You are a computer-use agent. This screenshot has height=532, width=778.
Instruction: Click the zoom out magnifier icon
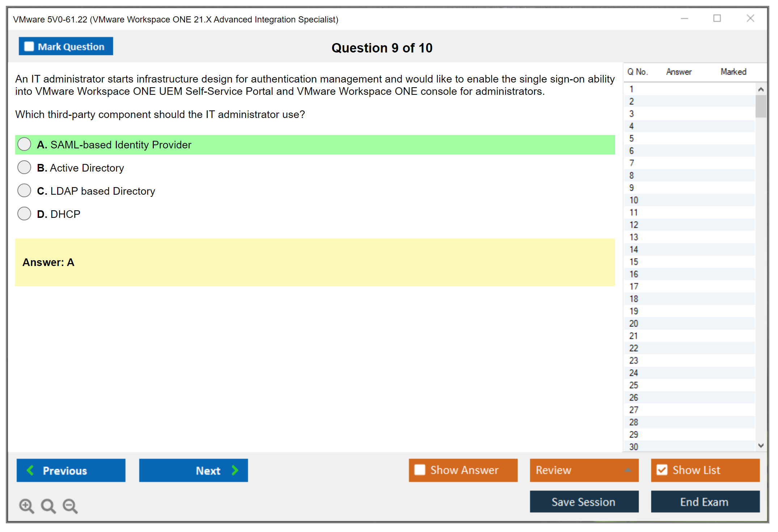pos(70,506)
